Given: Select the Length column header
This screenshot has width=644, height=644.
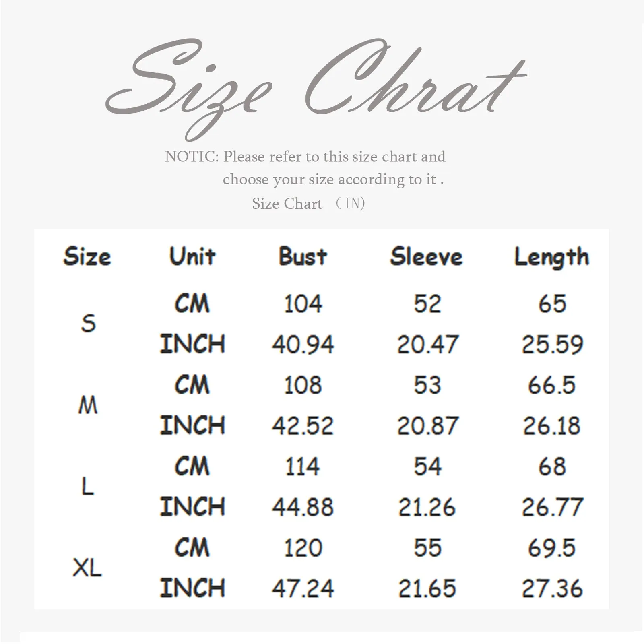Looking at the screenshot, I should tap(552, 257).
